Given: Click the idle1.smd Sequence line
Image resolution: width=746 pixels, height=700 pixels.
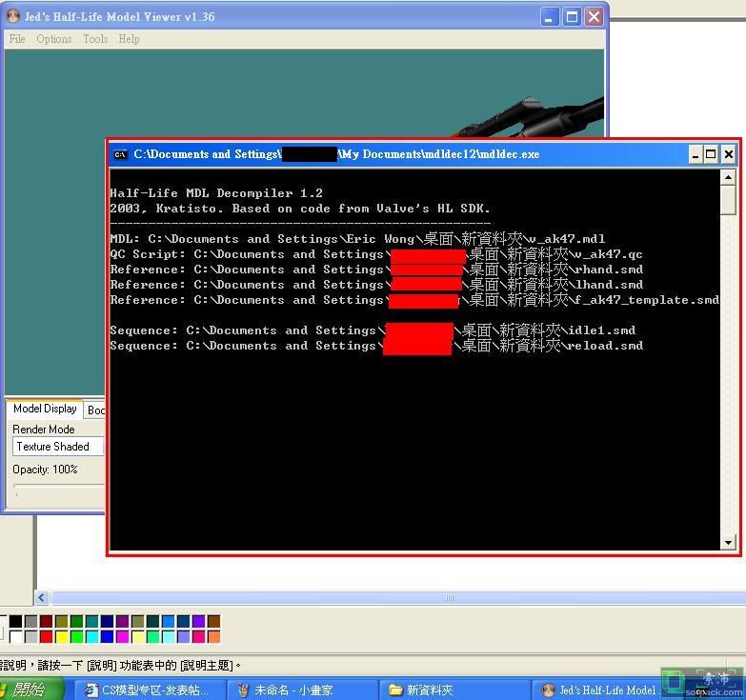Looking at the screenshot, I should pos(373,330).
